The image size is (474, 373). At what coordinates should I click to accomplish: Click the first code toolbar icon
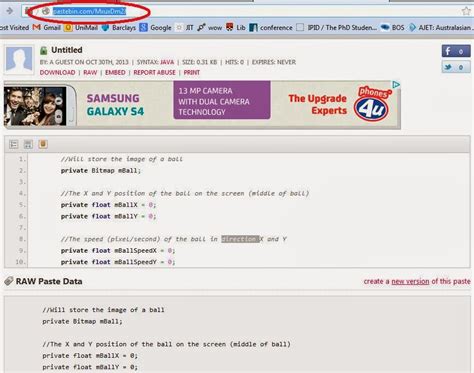14,144
